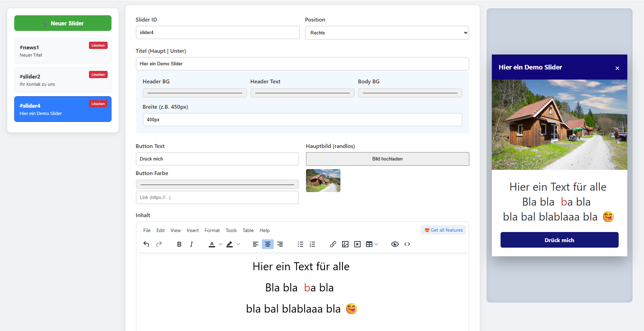Expand the text color dropdown arrow

coord(221,244)
